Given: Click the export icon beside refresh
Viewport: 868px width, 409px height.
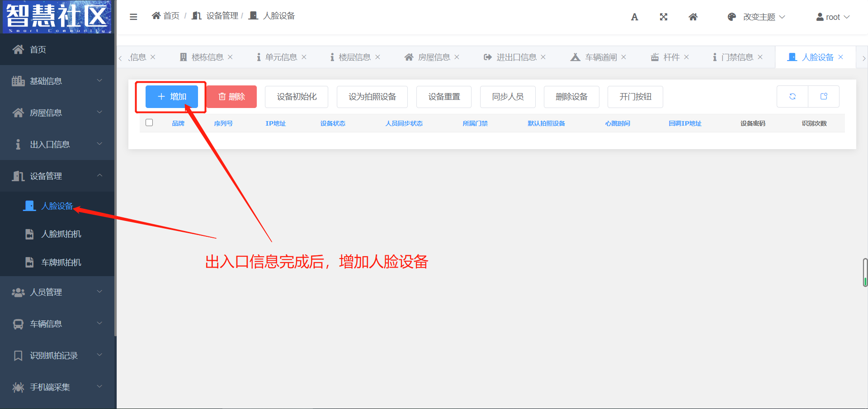Looking at the screenshot, I should pos(823,96).
